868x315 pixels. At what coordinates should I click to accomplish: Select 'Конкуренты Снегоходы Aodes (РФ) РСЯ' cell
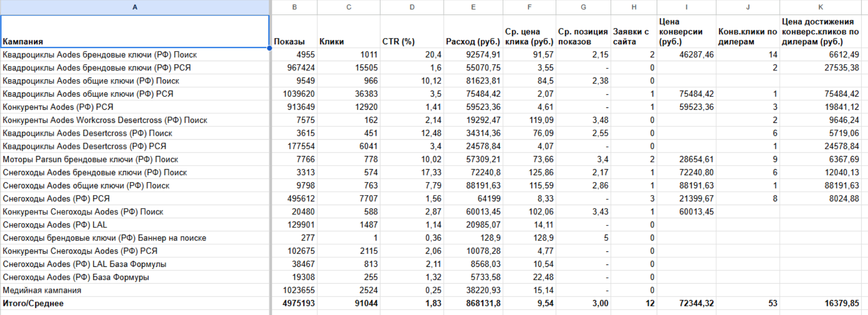(x=135, y=251)
